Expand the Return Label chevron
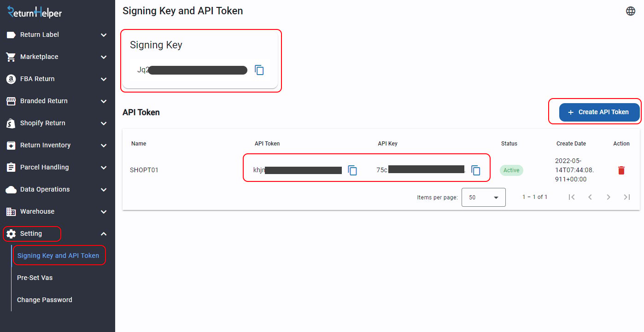 [104, 35]
